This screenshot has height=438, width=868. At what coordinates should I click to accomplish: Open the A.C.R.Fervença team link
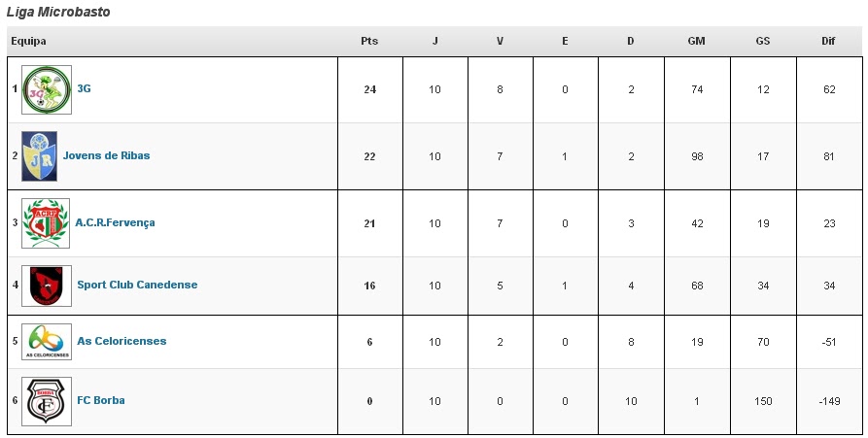pos(115,222)
